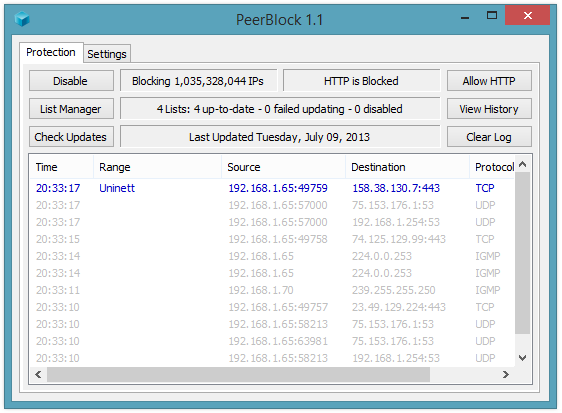This screenshot has height=413, width=562.
Task: Select source 192.168.1.65:49758
Action: (278, 239)
